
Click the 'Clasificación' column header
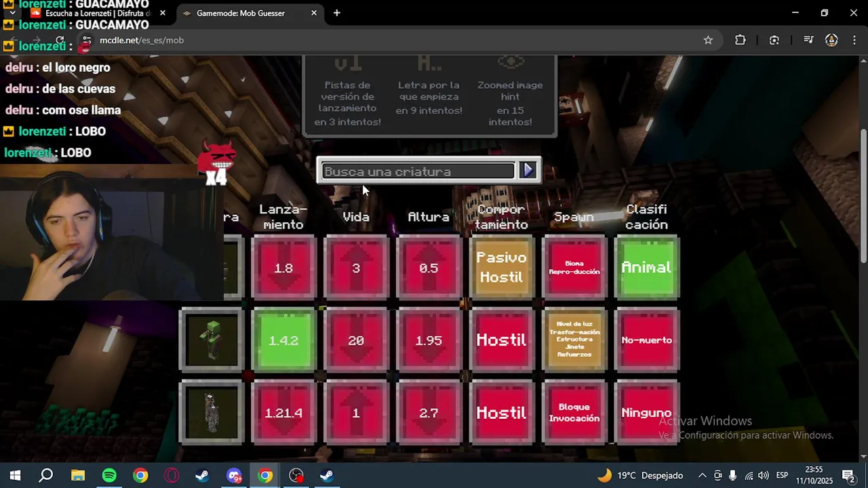click(646, 217)
